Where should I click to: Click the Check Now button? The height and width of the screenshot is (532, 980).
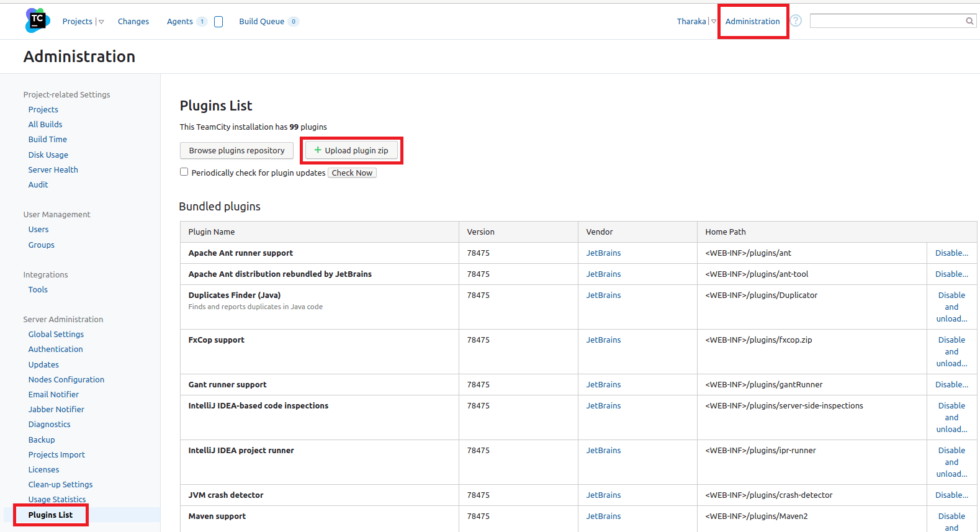pyautogui.click(x=352, y=173)
